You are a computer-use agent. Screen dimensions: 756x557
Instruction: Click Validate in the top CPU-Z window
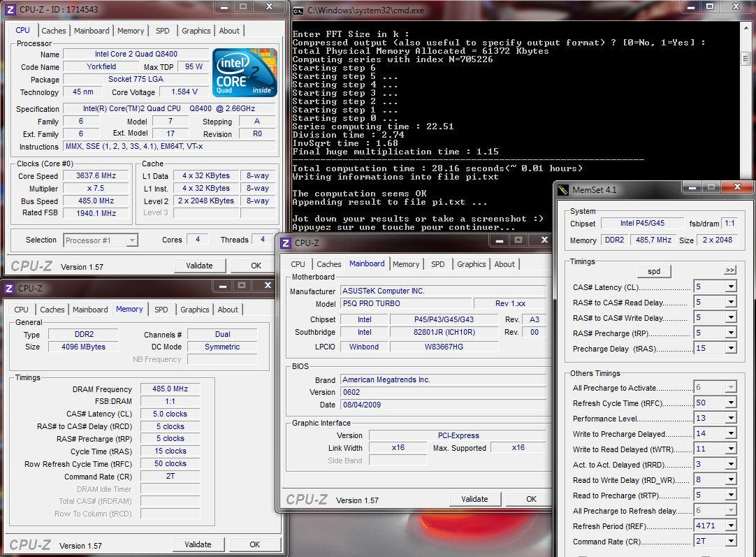[x=199, y=266]
